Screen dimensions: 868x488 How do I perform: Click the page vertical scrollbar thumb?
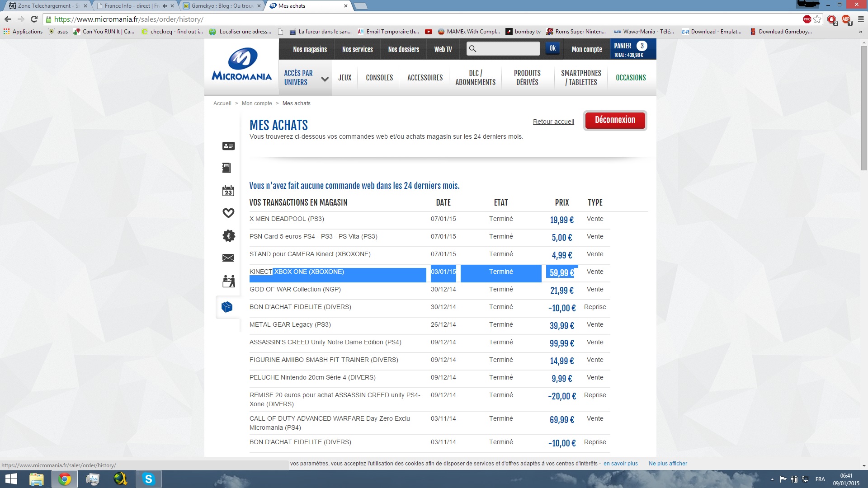pyautogui.click(x=864, y=108)
